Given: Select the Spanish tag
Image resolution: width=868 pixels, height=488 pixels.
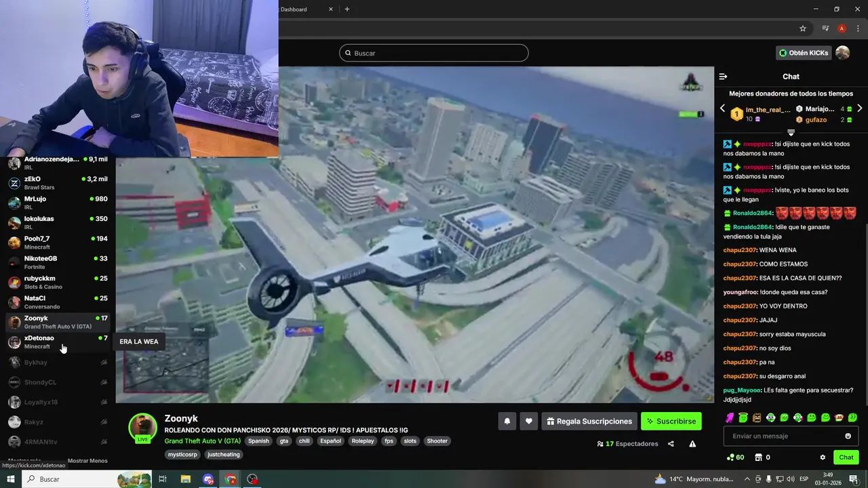Looking at the screenshot, I should pos(258,441).
